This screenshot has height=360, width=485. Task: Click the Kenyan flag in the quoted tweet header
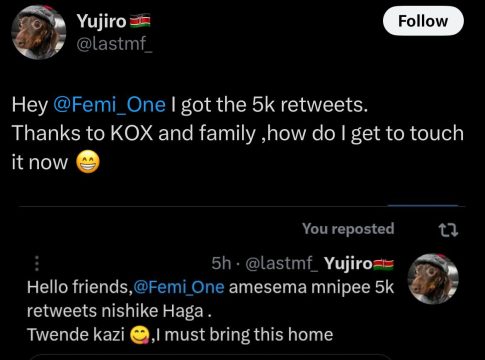coord(384,264)
